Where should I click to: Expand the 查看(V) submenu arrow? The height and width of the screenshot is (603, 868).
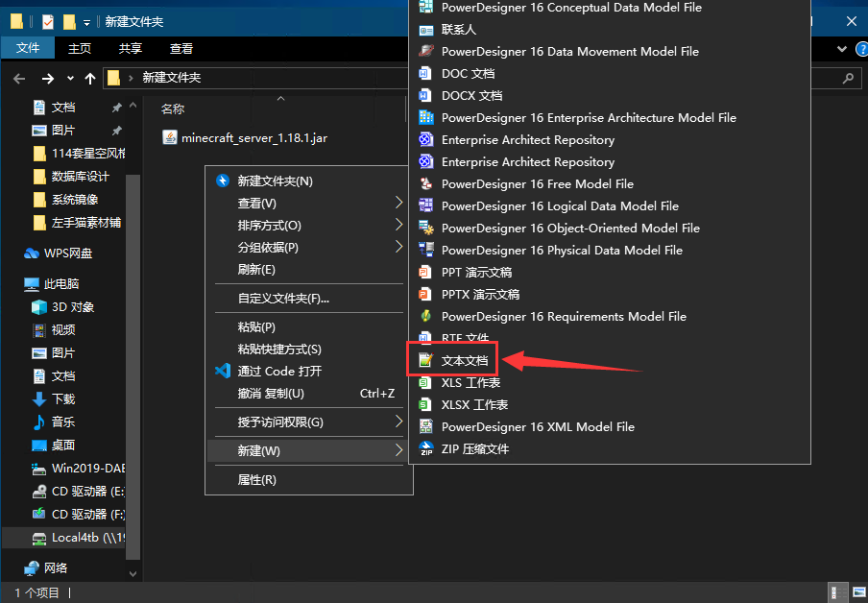399,203
